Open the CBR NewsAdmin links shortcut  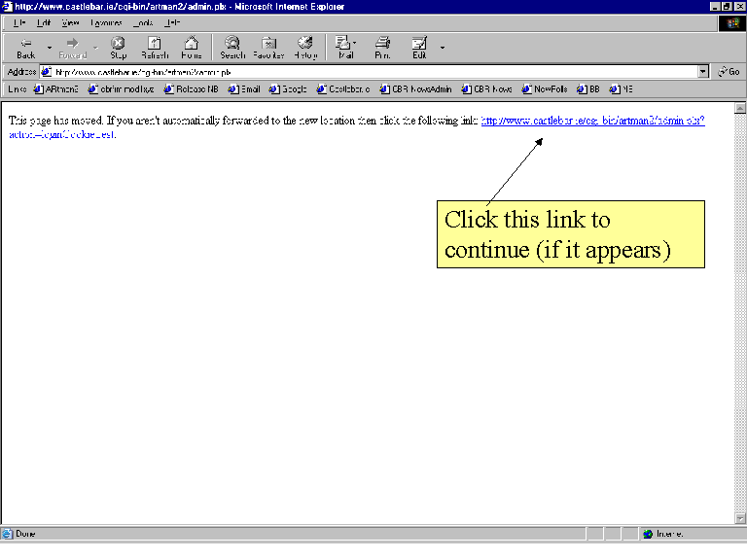click(x=419, y=89)
